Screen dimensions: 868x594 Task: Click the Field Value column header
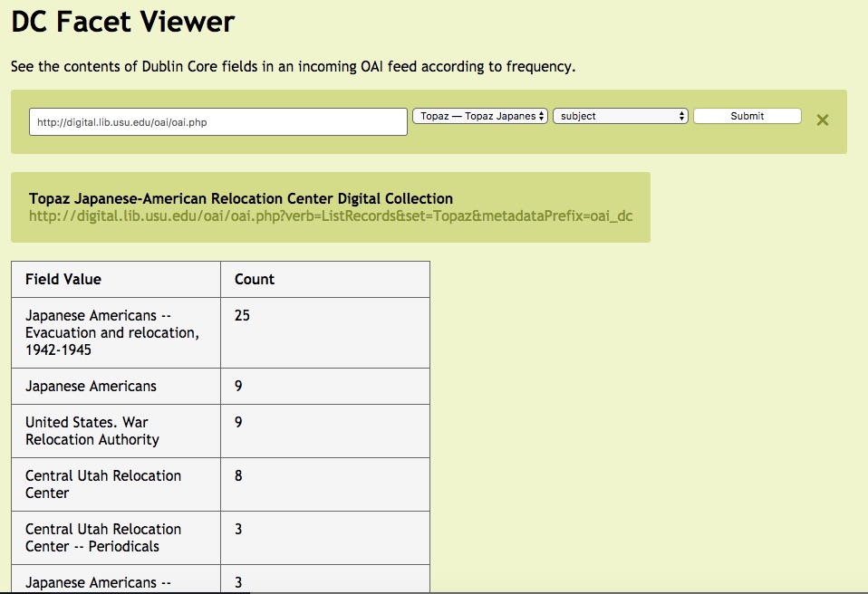[63, 279]
